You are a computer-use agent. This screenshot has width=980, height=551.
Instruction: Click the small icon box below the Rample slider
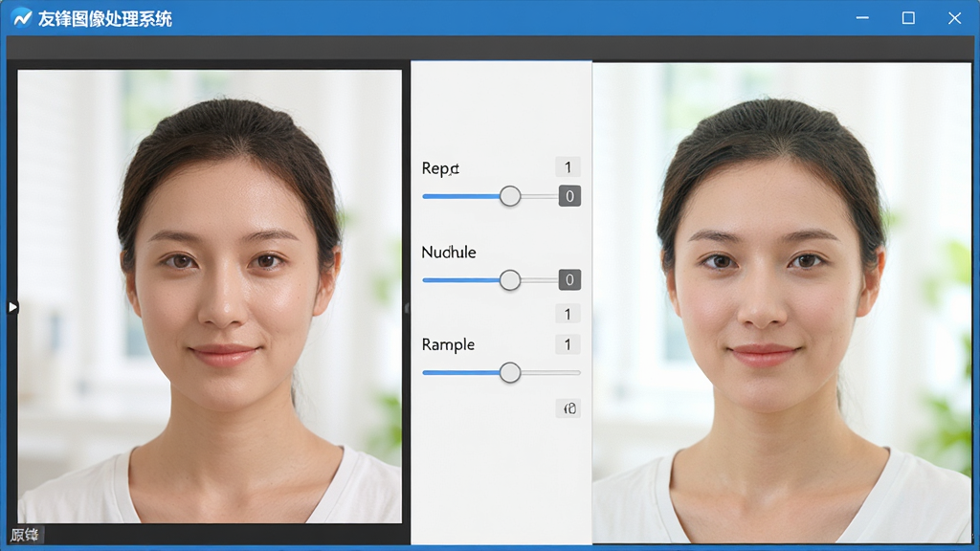coord(568,408)
